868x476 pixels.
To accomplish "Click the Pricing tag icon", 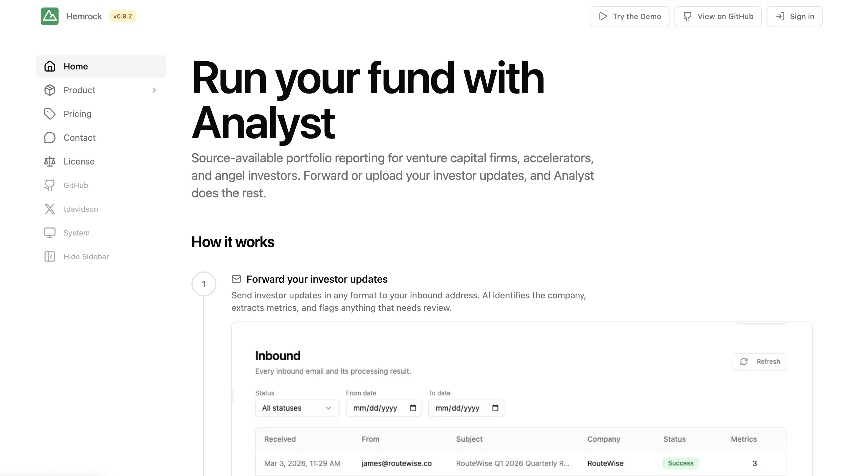I will coord(49,114).
